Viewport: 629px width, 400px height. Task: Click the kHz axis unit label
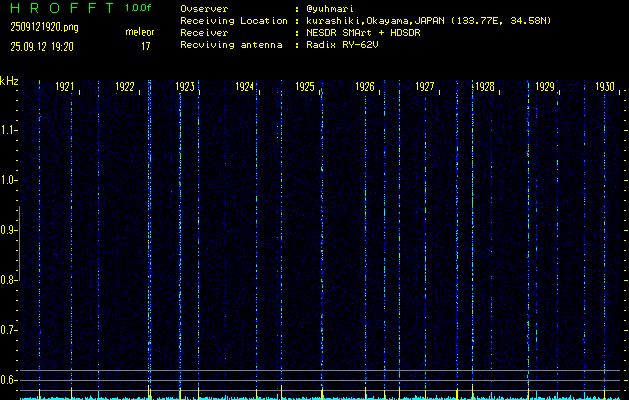coord(9,81)
